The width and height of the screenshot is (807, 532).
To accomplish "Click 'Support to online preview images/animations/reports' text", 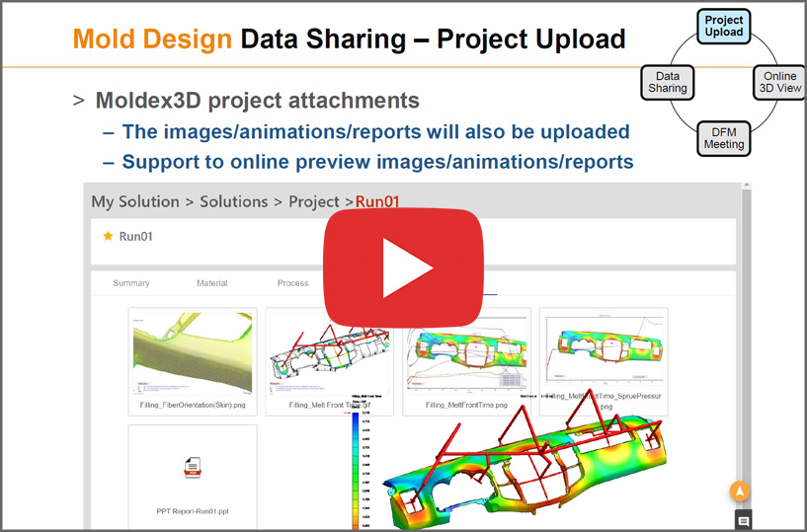I will [x=377, y=162].
